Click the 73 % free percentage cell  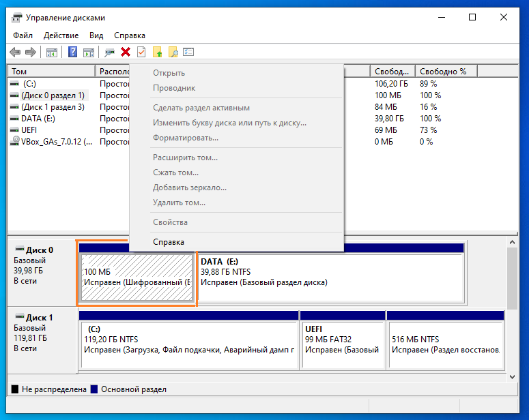click(428, 130)
